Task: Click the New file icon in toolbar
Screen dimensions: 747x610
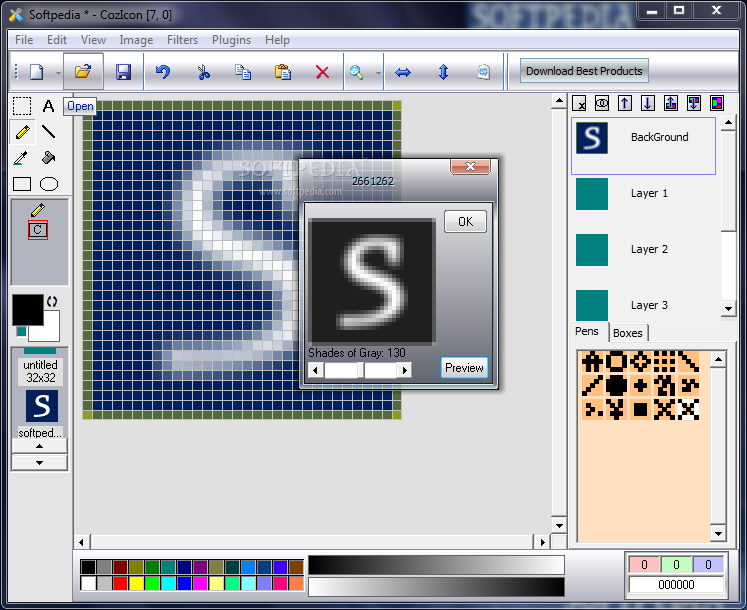Action: [37, 72]
